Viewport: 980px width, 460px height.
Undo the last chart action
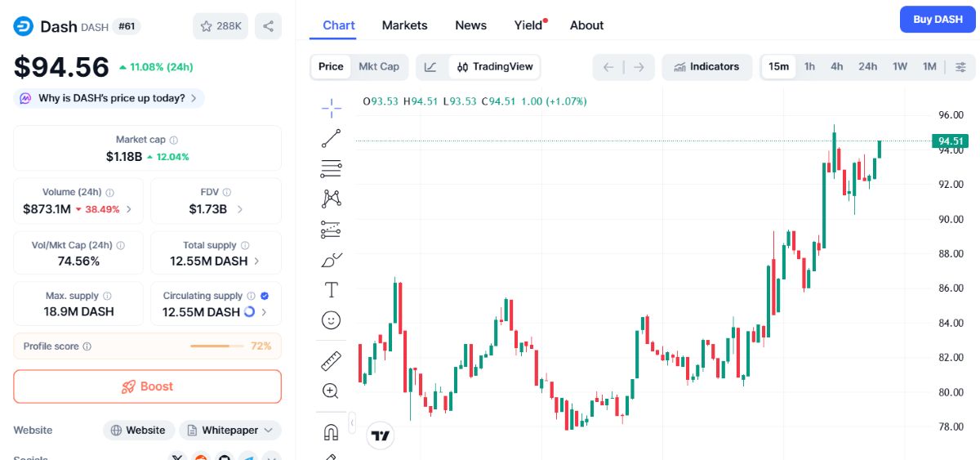[608, 67]
